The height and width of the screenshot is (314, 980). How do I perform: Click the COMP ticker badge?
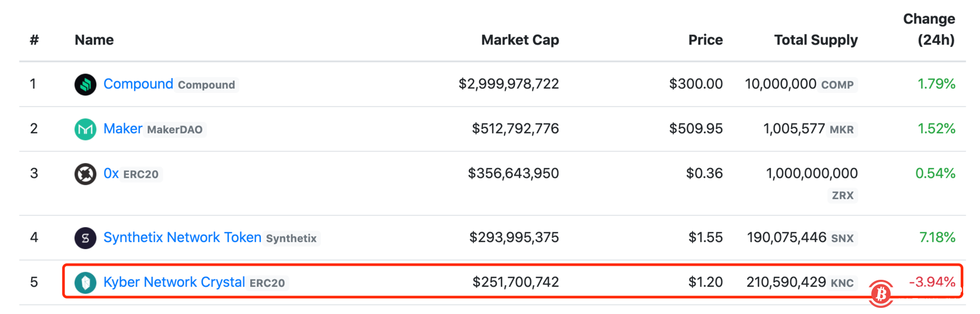837,85
